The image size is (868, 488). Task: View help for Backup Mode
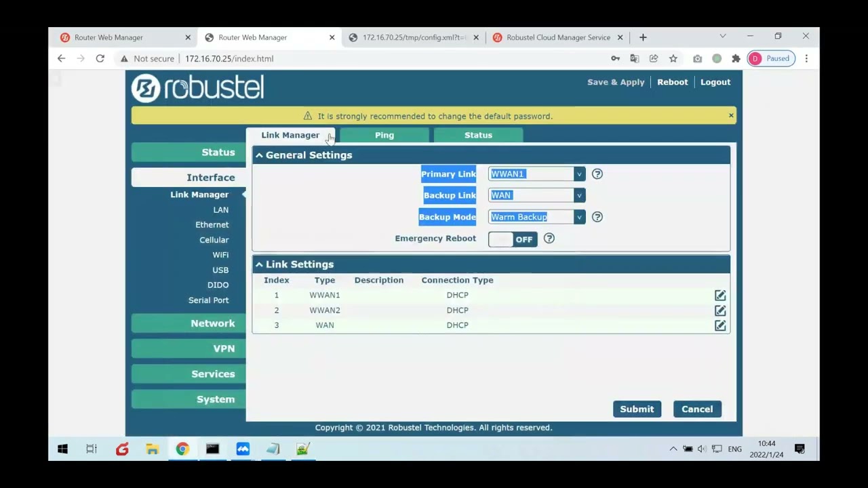597,217
